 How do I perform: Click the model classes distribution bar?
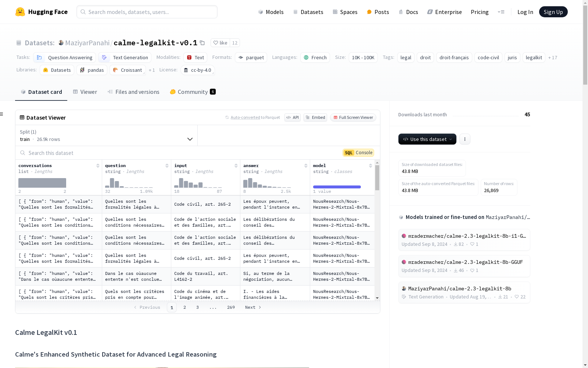tap(337, 187)
